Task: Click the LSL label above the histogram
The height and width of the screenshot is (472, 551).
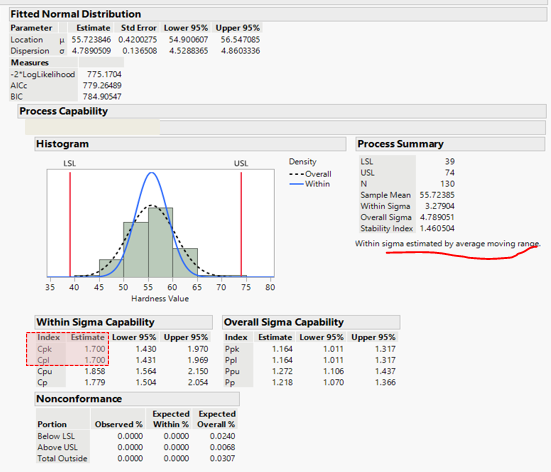Action: pyautogui.click(x=70, y=163)
